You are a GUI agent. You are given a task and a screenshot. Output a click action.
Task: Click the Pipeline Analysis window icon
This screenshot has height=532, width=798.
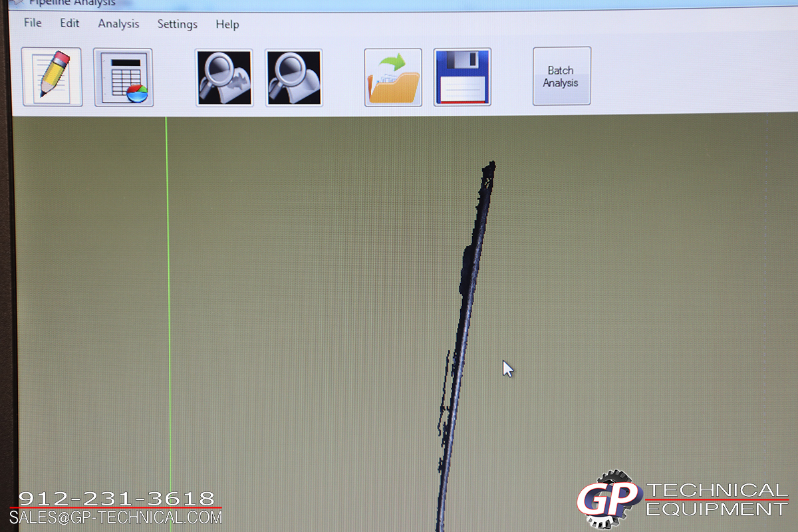18,3
